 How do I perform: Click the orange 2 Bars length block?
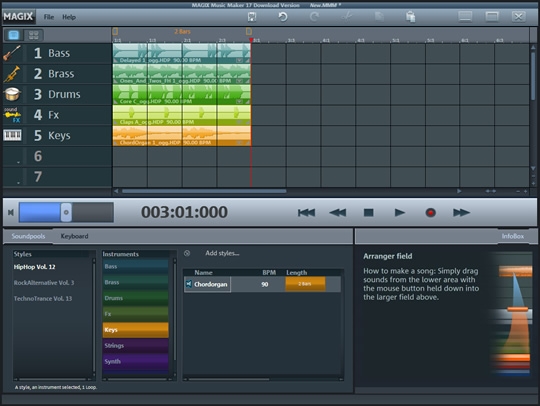(x=305, y=284)
